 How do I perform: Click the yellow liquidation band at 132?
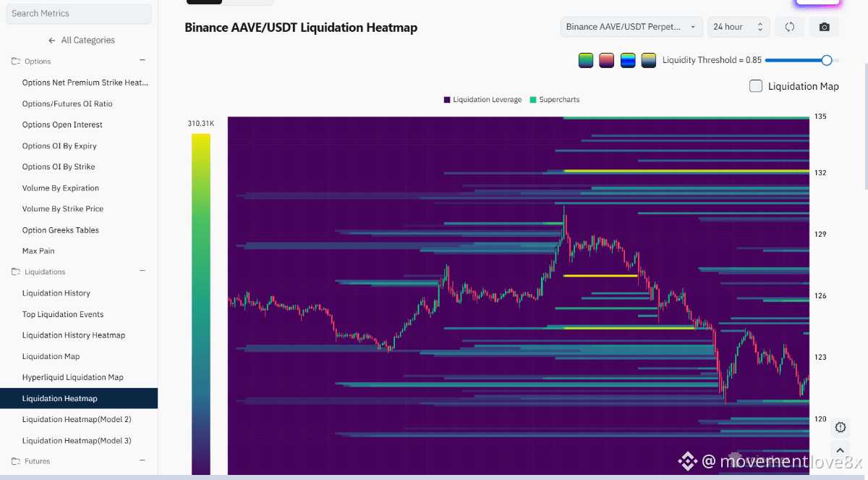(x=686, y=171)
